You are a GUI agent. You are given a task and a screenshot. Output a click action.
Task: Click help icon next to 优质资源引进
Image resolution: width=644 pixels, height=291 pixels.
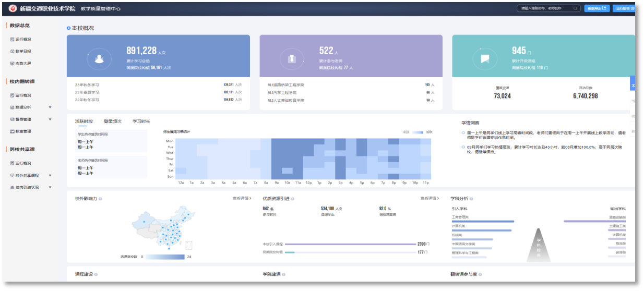pos(293,199)
